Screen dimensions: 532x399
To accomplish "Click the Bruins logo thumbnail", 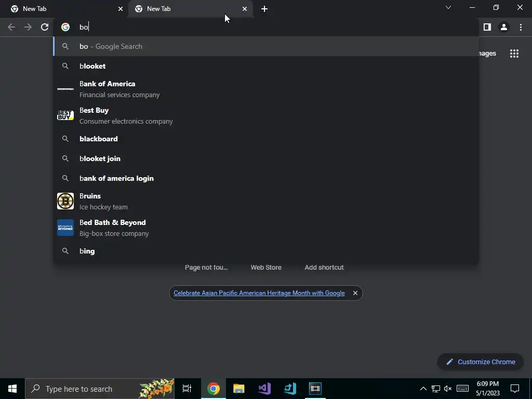I will pyautogui.click(x=65, y=201).
